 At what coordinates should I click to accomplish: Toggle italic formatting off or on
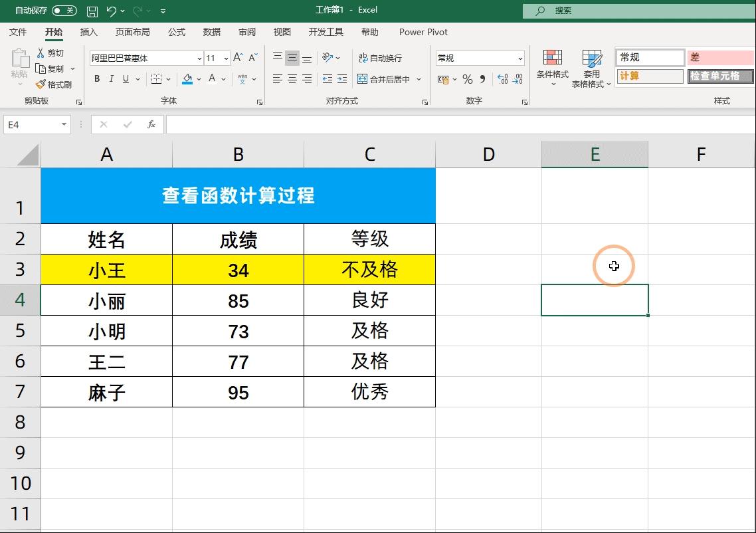tap(111, 79)
